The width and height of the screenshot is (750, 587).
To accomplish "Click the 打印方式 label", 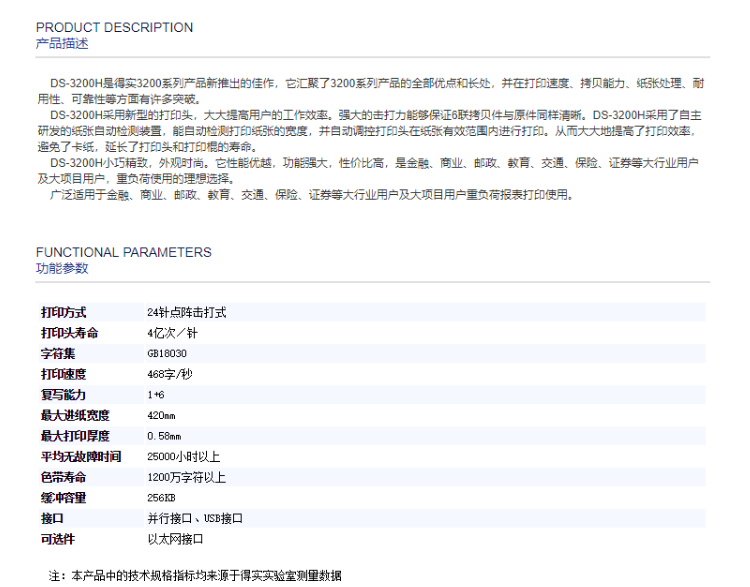I will [64, 313].
